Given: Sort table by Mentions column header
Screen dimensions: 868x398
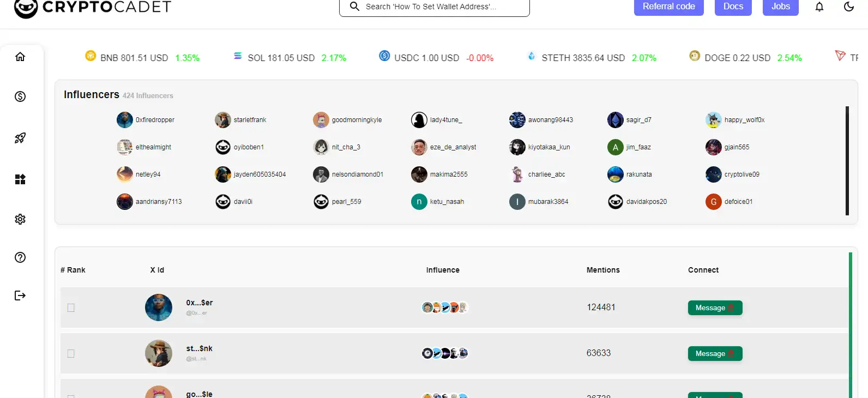Looking at the screenshot, I should (x=603, y=270).
